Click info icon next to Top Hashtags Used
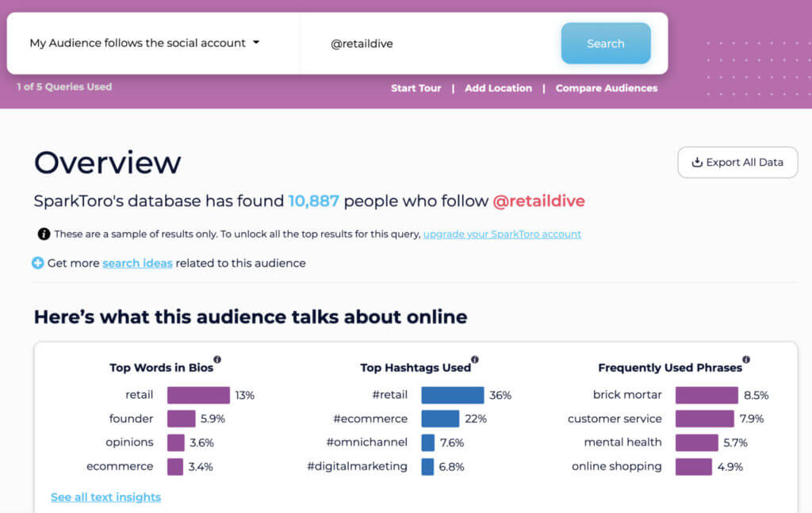Viewport: 812px width, 513px height. (x=475, y=360)
